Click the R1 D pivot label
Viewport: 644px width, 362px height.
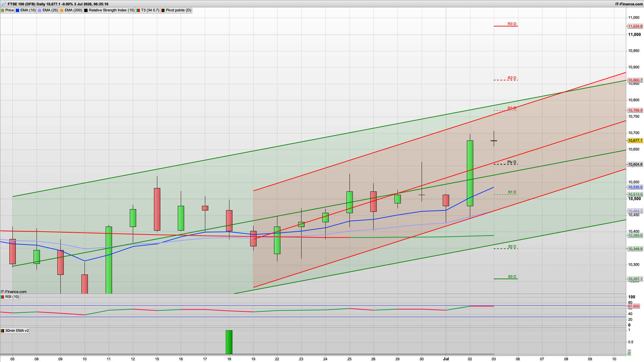pyautogui.click(x=512, y=108)
